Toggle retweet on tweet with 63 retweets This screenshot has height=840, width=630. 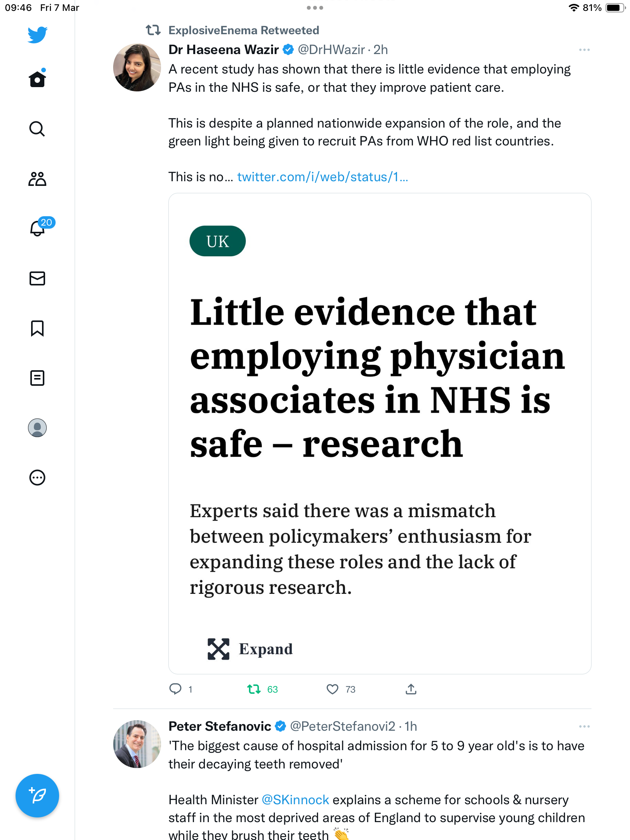click(x=254, y=689)
